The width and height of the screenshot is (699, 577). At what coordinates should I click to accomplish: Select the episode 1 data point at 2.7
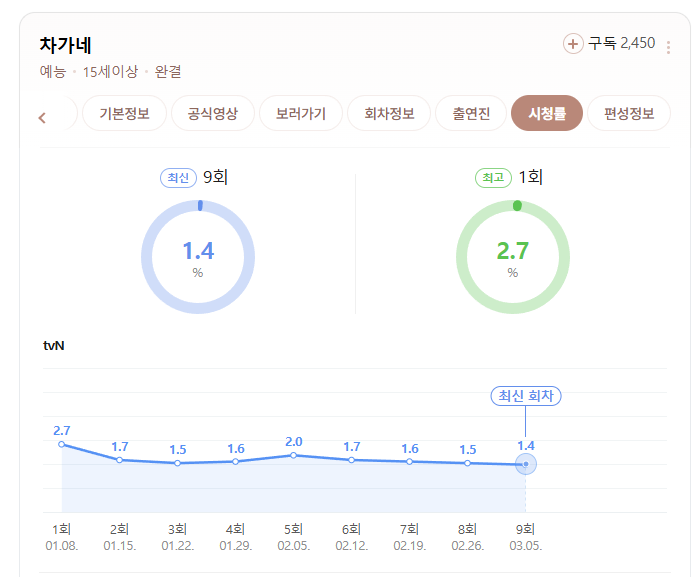pyautogui.click(x=62, y=444)
